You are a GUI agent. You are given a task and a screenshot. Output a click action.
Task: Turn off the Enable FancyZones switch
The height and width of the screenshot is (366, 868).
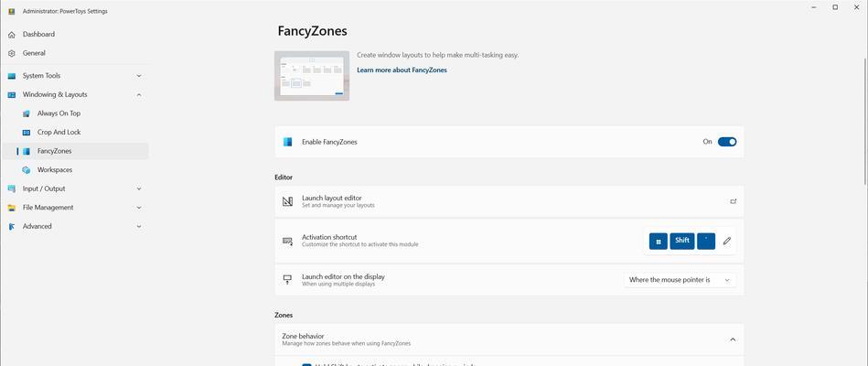pos(727,142)
